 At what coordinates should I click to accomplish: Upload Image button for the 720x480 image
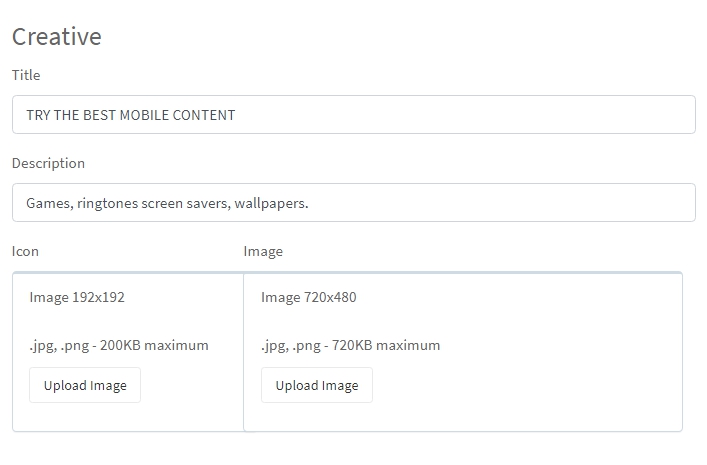click(x=317, y=385)
